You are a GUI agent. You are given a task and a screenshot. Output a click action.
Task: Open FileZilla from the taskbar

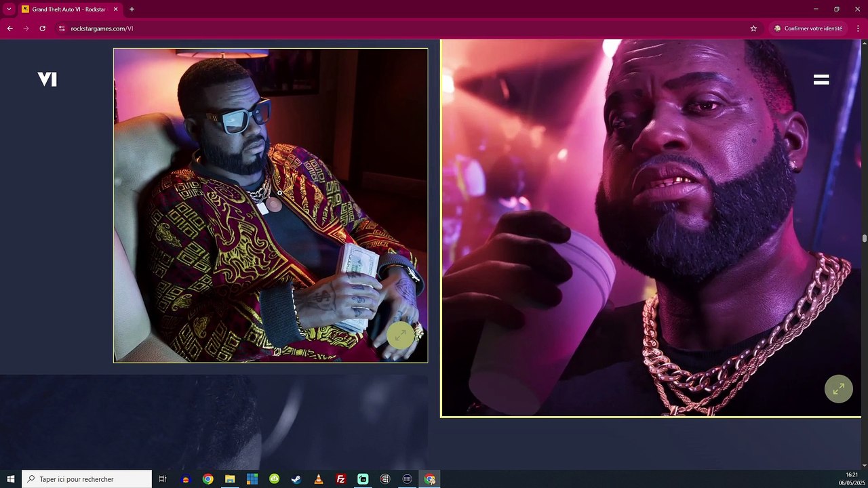[x=340, y=479]
